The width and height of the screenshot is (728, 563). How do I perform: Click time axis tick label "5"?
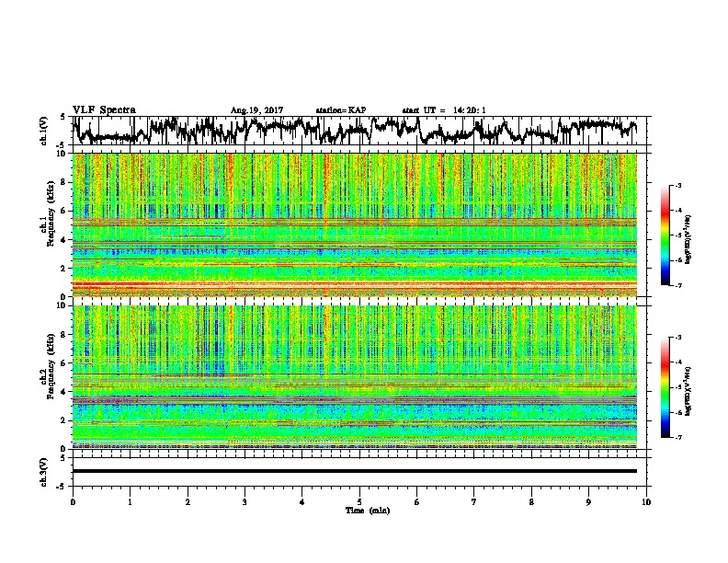[x=359, y=501]
